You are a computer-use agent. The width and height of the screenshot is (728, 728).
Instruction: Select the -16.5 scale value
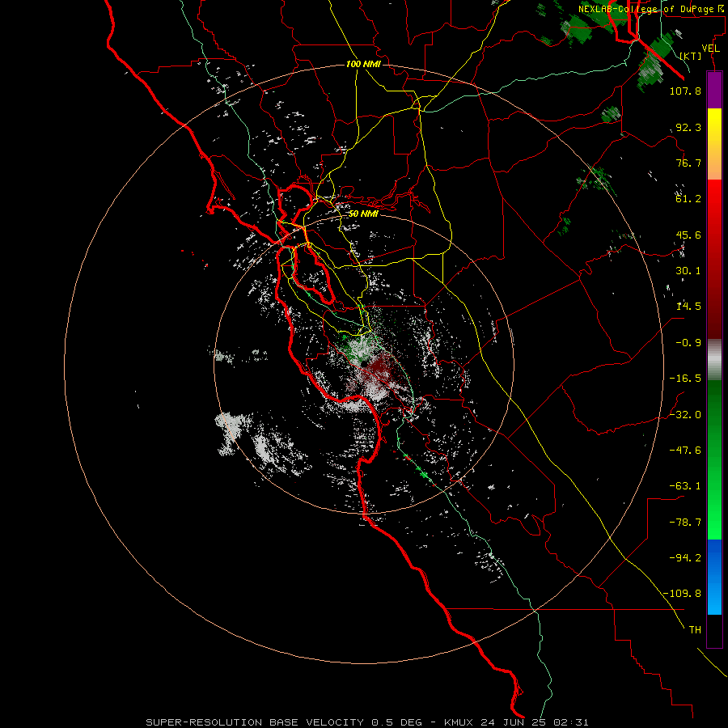(685, 379)
